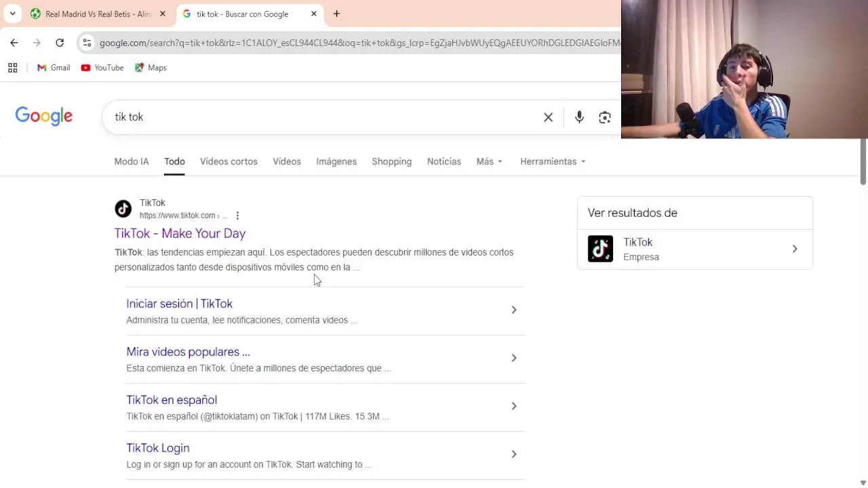View site information icon in address bar
This screenshot has width=868, height=488.
(x=86, y=43)
